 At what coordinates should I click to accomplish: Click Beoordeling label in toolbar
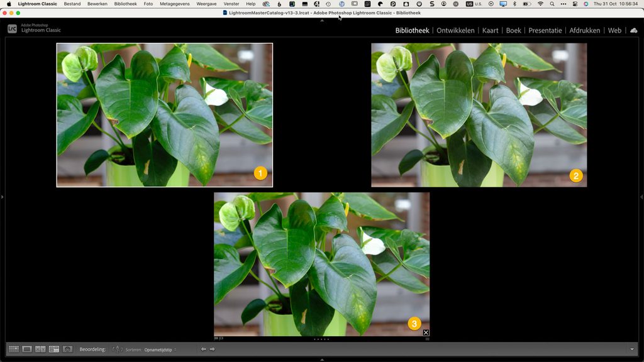click(x=92, y=349)
